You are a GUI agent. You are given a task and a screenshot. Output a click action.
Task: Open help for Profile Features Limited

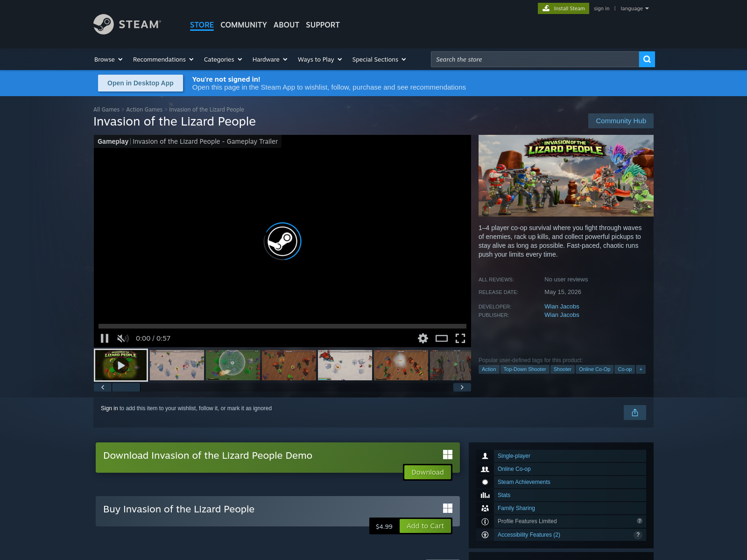[640, 521]
